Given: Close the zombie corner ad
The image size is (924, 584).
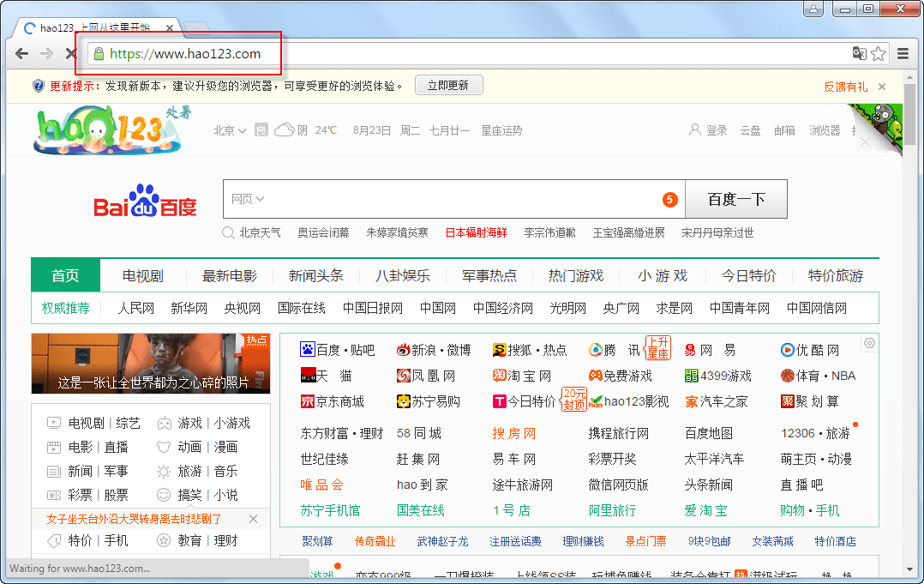Looking at the screenshot, I should [x=865, y=142].
